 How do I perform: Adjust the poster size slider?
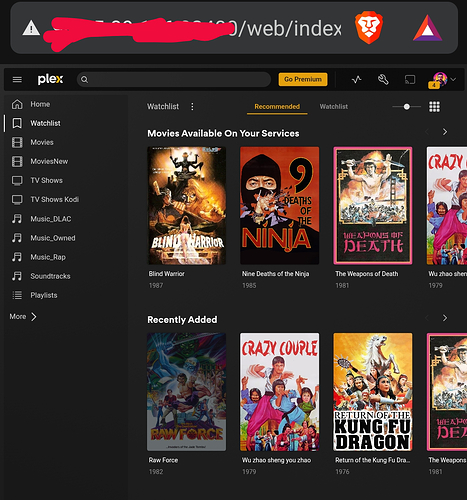tap(407, 107)
